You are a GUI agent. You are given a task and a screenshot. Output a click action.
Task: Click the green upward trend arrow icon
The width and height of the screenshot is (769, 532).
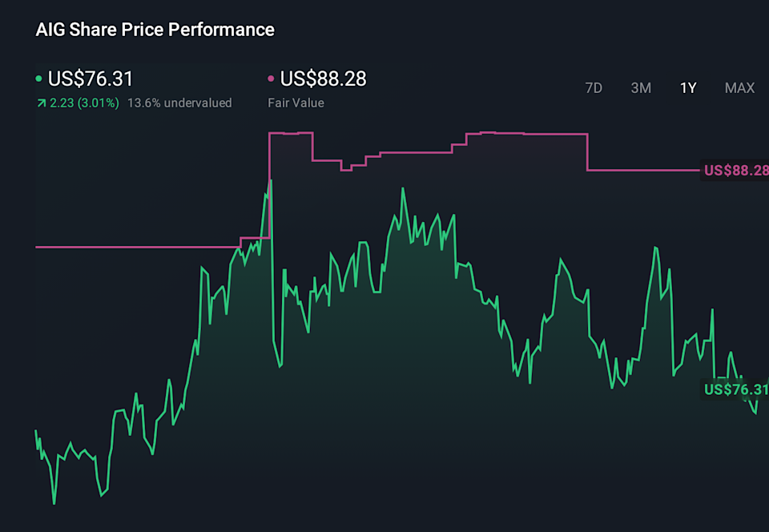click(40, 103)
